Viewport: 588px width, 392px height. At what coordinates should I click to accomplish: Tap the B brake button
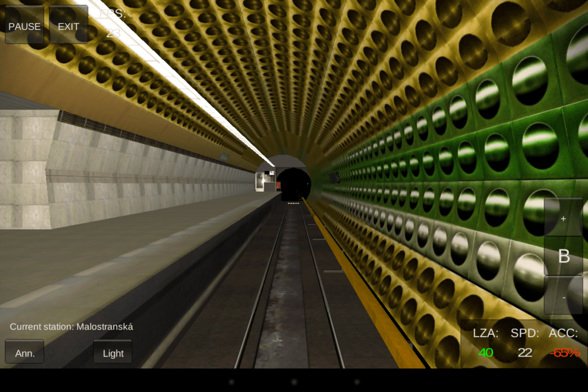pos(563,256)
